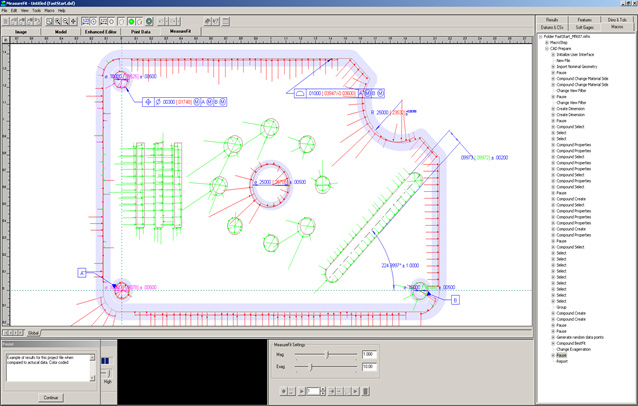This screenshot has width=638, height=406.
Task: Open the View menu
Action: point(25,11)
